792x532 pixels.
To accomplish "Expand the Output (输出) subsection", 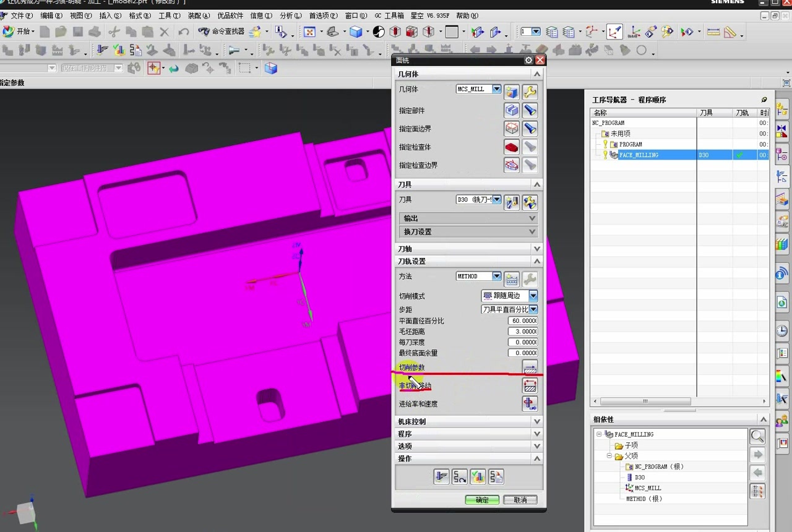I will 532,218.
